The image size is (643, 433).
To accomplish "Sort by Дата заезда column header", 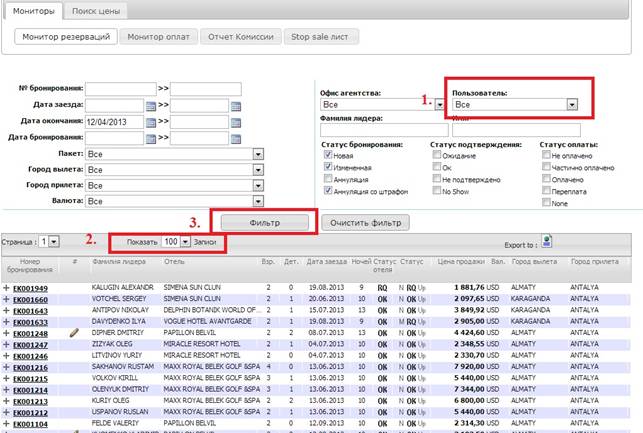I will point(327,262).
